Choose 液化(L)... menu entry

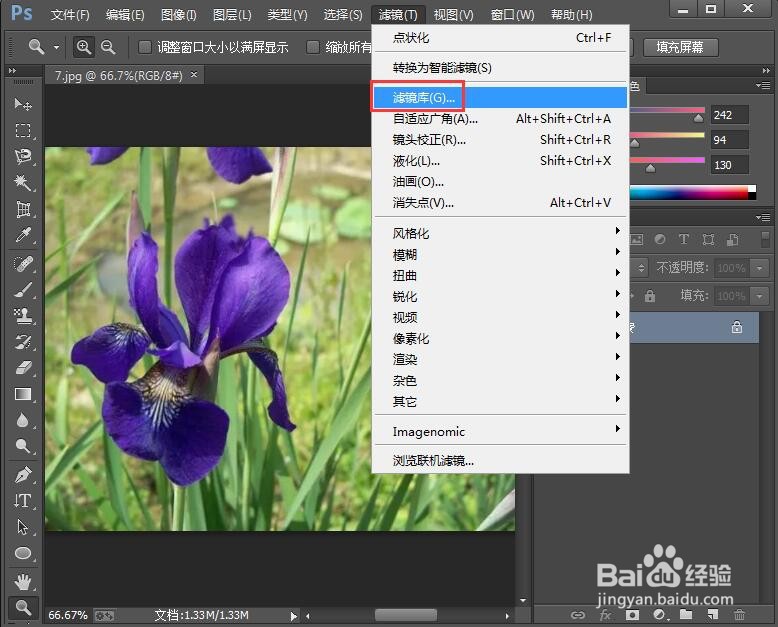(x=501, y=161)
